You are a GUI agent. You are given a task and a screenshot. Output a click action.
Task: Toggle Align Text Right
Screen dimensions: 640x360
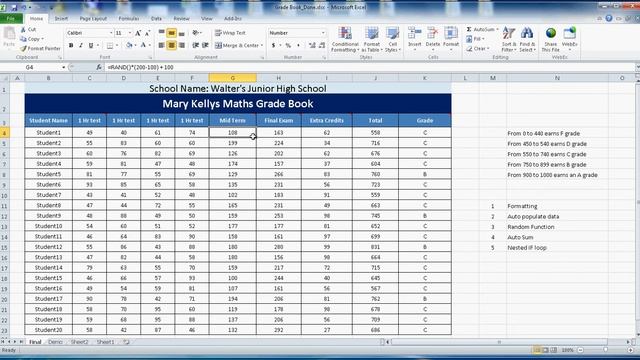pyautogui.click(x=182, y=45)
